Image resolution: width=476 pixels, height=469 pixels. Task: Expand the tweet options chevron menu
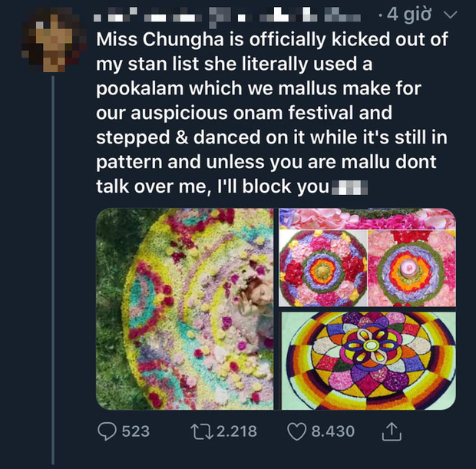[x=451, y=14]
